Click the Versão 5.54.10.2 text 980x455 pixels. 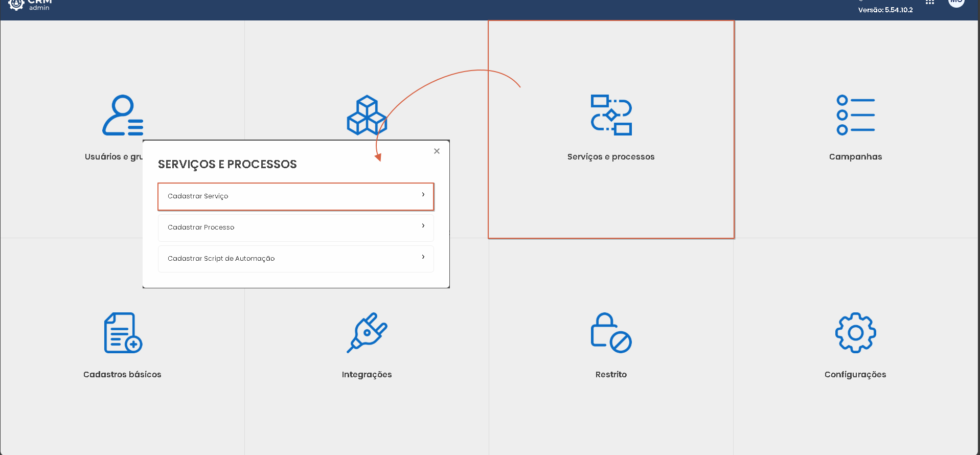[x=885, y=10]
